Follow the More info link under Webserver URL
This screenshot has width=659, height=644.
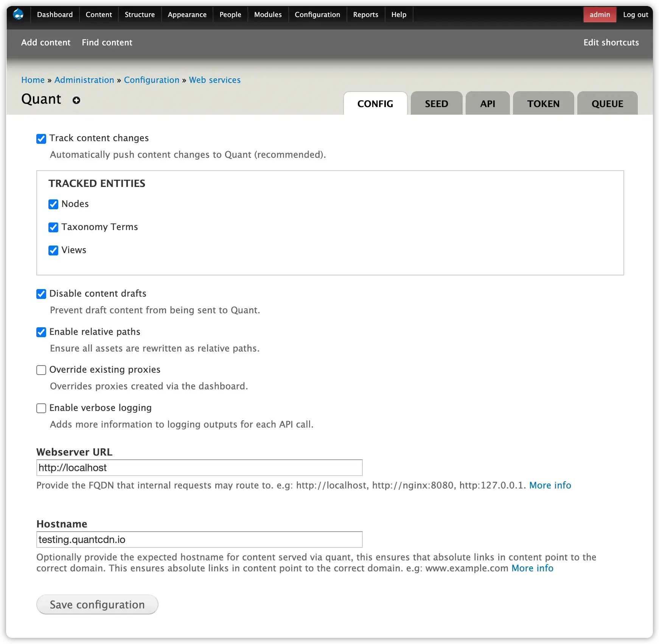(550, 485)
